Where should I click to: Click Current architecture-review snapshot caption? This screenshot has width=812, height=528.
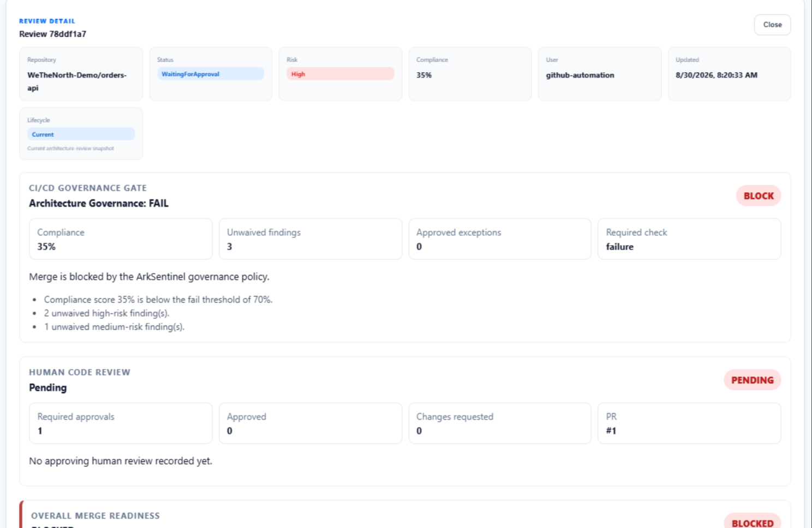(71, 149)
